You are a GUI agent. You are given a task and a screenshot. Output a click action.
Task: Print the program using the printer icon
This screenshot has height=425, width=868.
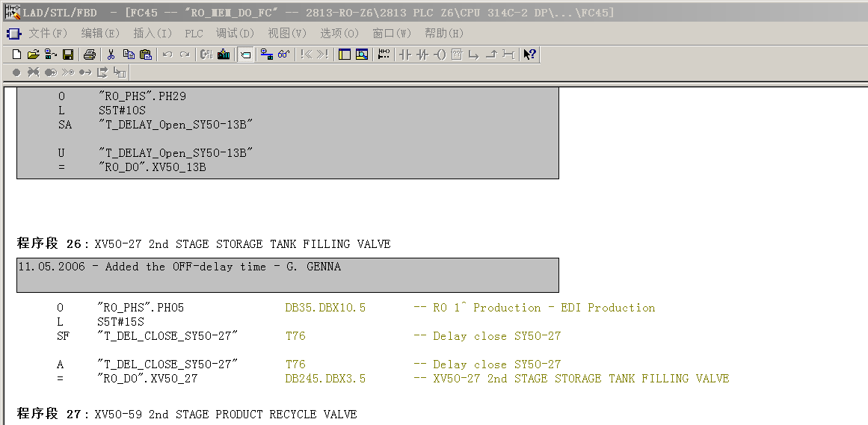90,55
